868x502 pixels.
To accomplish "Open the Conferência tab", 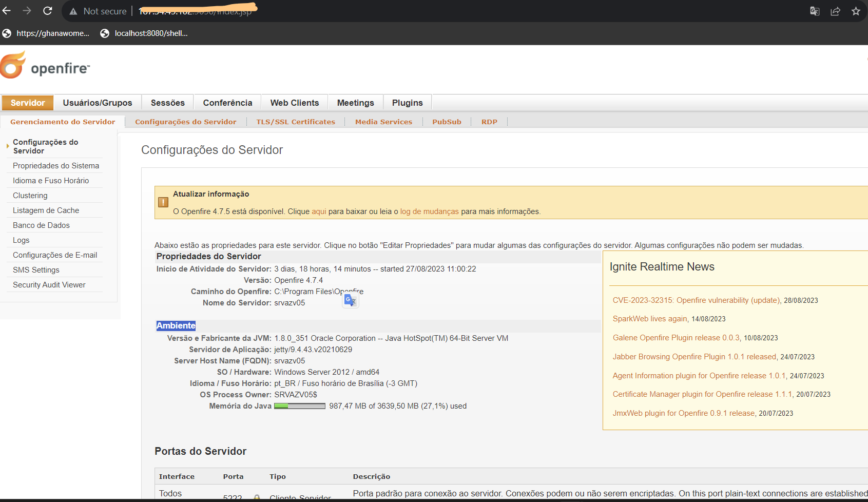I will click(227, 103).
